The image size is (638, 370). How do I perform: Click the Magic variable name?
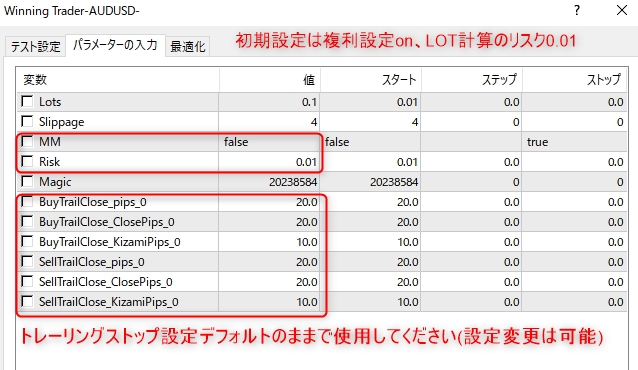[x=55, y=182]
